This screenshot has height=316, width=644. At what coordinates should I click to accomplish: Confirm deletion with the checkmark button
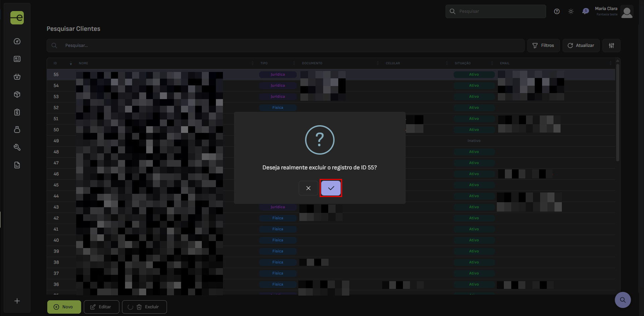[331, 188]
